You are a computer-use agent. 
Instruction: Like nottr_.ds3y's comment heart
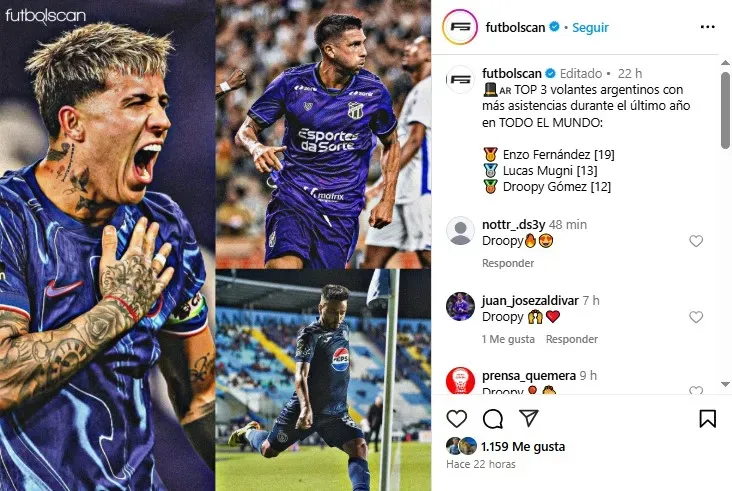pyautogui.click(x=696, y=241)
